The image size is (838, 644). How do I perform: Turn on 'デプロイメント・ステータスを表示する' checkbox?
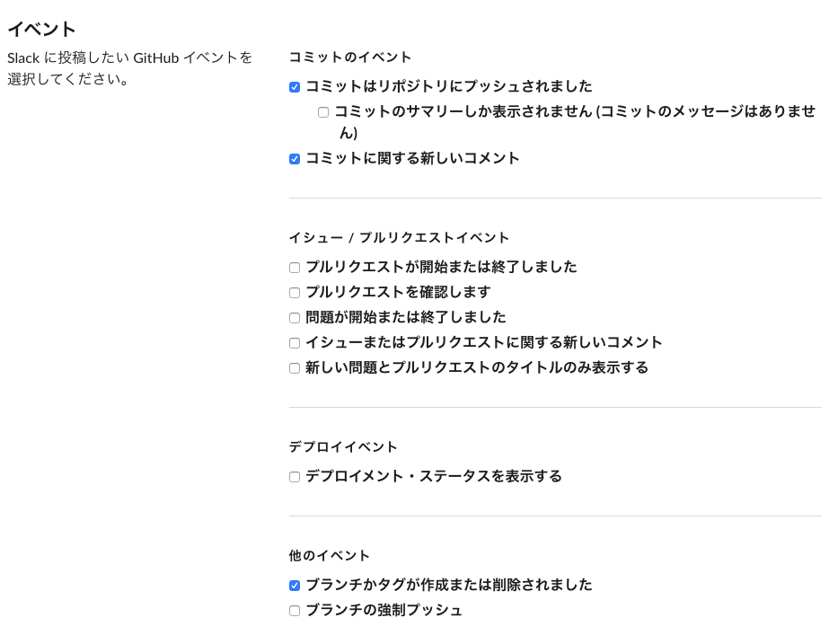295,477
